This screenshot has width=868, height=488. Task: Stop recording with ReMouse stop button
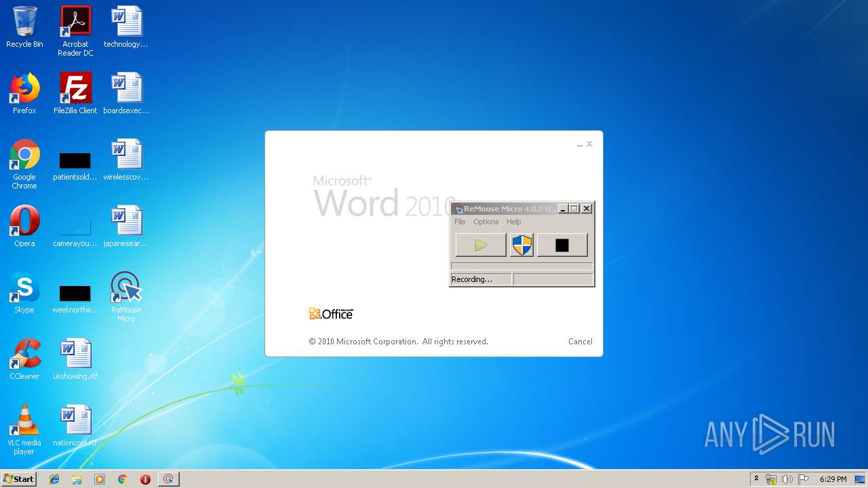pos(562,245)
